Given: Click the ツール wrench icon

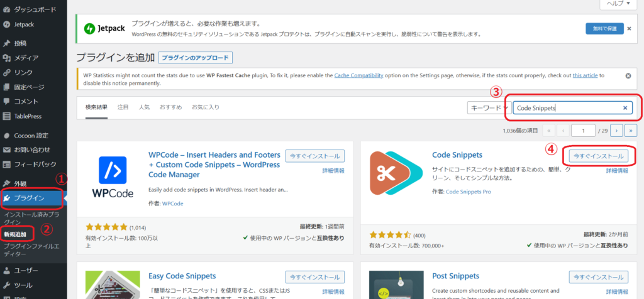Looking at the screenshot, I should click(x=6, y=285).
